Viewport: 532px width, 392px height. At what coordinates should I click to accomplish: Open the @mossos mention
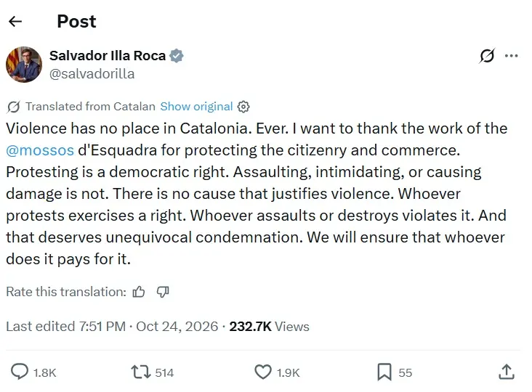40,150
